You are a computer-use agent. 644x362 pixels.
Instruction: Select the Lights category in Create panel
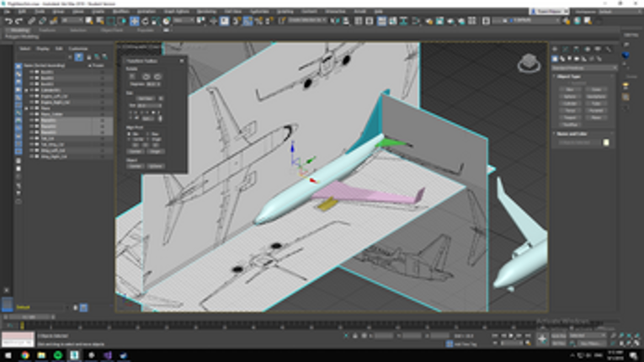click(569, 59)
